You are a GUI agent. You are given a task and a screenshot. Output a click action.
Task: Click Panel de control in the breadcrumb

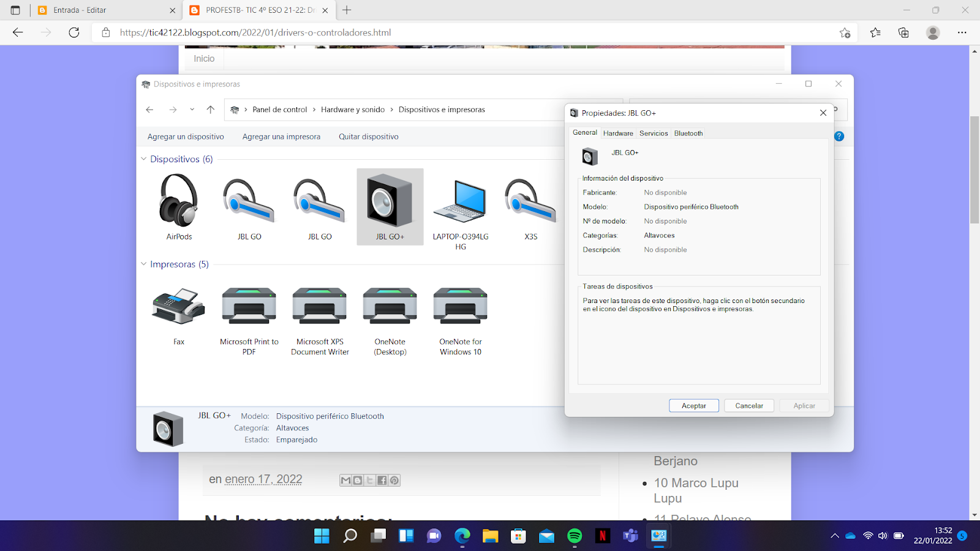tap(280, 110)
